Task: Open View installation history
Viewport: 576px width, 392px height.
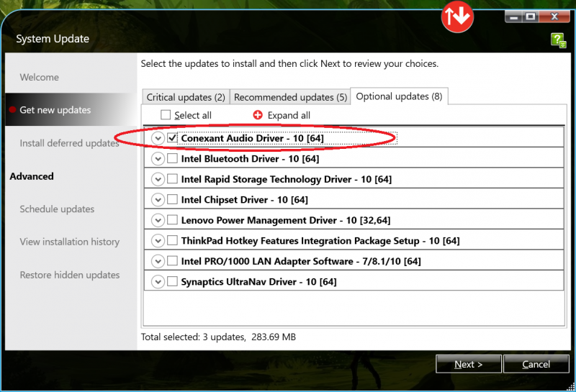Action: pos(70,242)
